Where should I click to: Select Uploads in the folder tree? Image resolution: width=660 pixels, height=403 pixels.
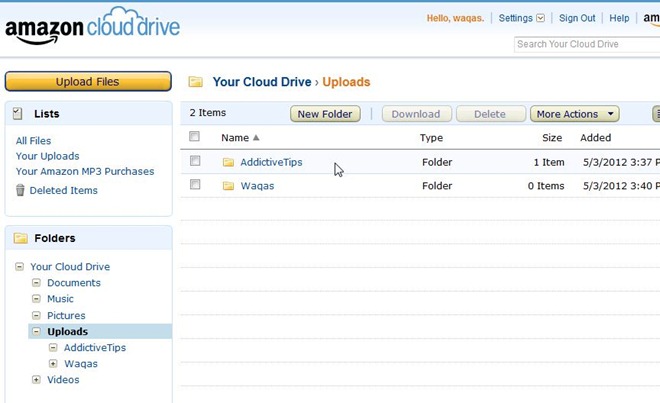click(67, 331)
